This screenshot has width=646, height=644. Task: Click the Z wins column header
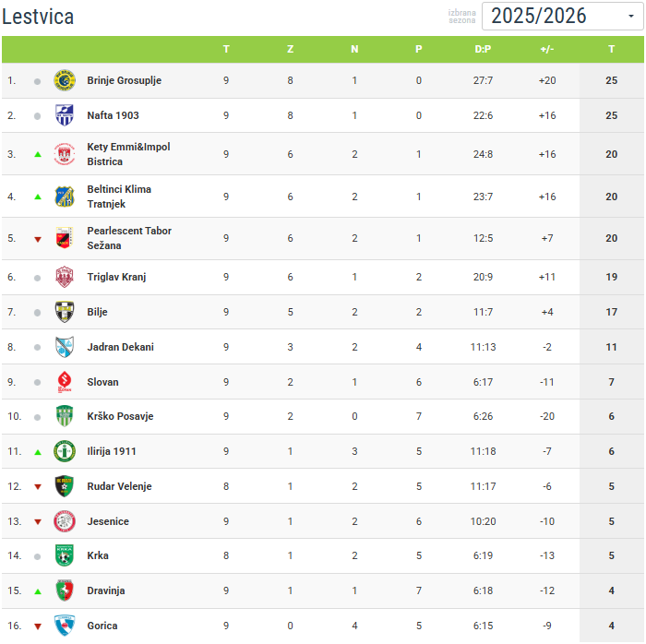(291, 49)
